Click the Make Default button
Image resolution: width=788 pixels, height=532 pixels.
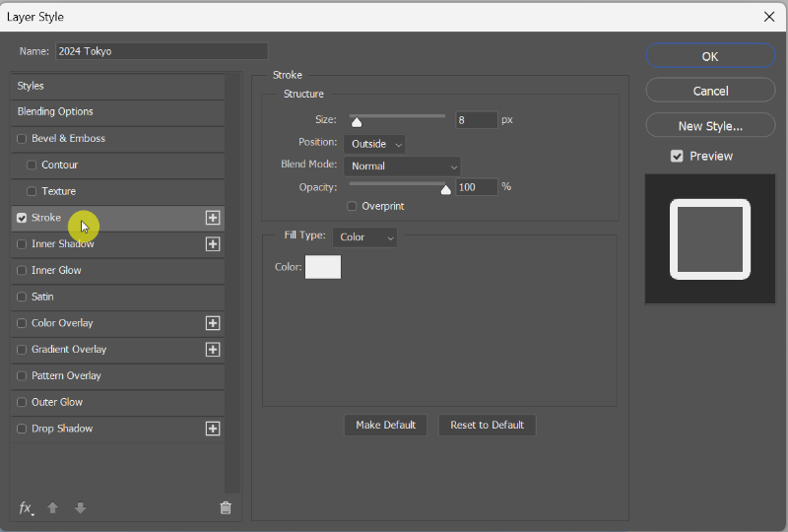pyautogui.click(x=385, y=425)
